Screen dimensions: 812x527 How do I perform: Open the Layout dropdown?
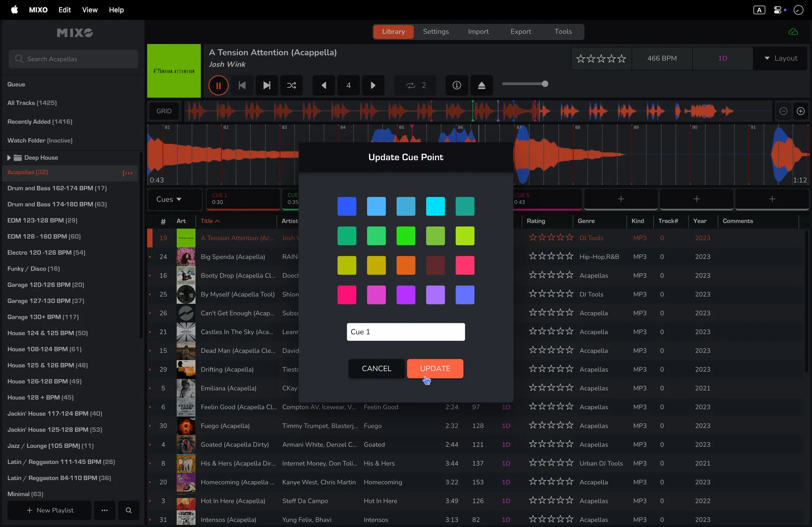(780, 58)
